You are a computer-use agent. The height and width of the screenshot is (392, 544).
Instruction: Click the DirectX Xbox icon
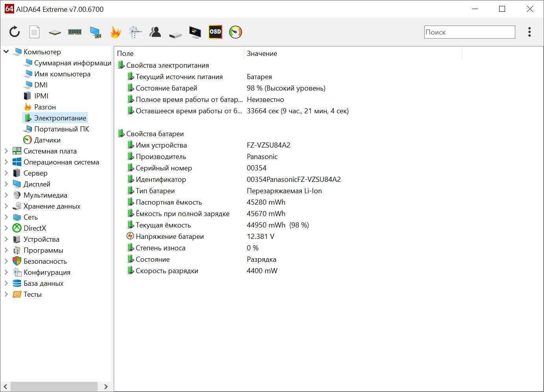click(x=17, y=228)
